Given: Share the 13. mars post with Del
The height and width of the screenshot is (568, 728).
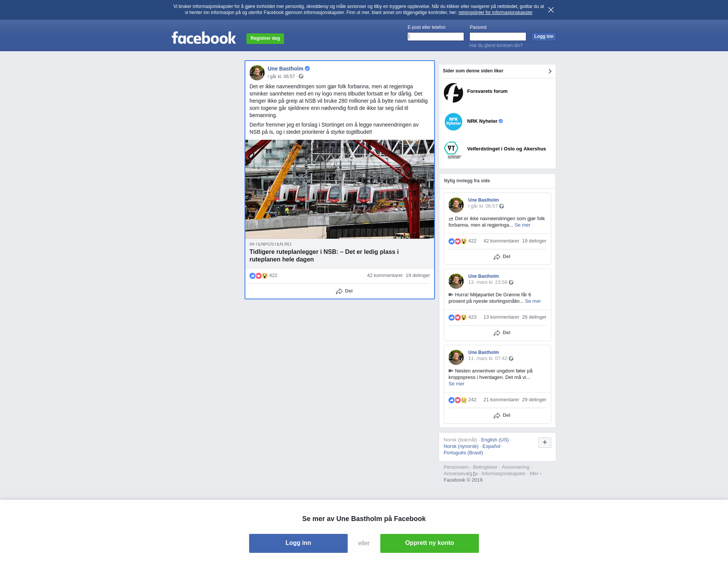Looking at the screenshot, I should pos(502,333).
